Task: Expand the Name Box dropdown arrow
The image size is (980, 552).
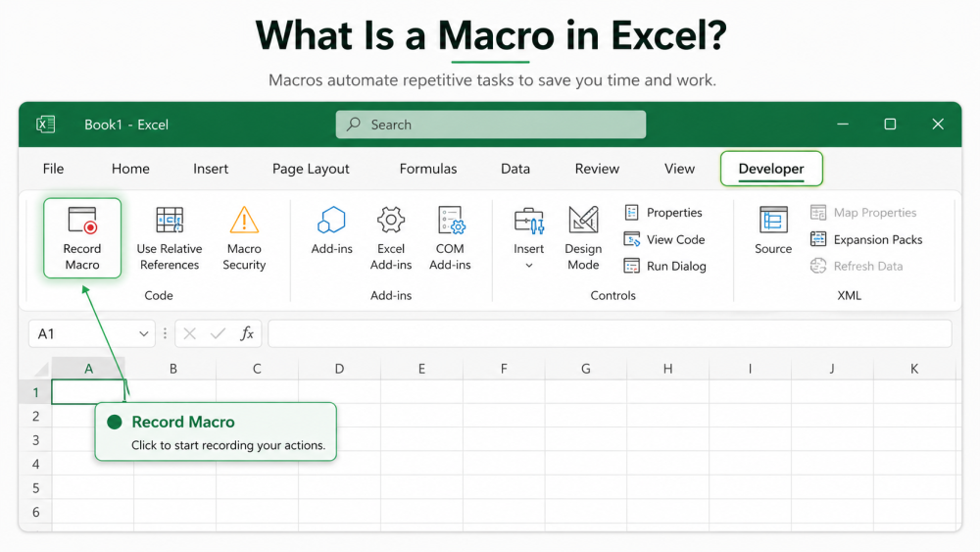Action: pos(144,333)
